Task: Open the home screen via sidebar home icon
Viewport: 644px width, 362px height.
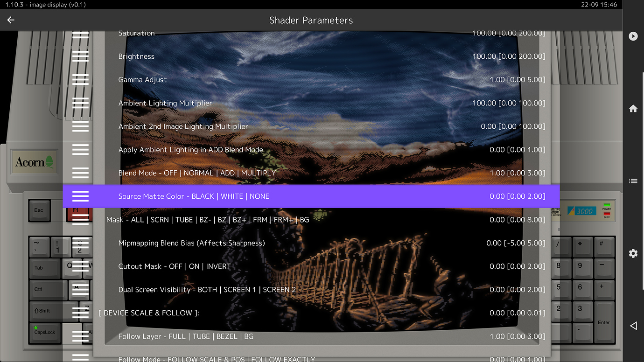Action: tap(633, 108)
